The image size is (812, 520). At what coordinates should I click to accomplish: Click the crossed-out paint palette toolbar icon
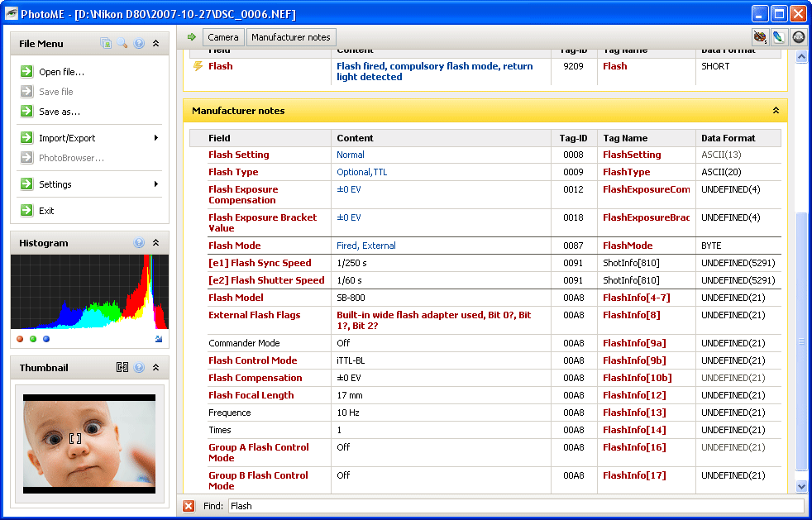(x=760, y=36)
